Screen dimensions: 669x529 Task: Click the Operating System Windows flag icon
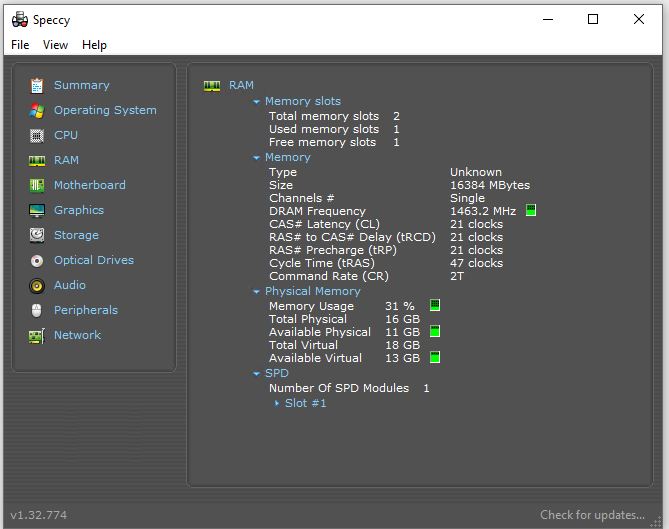pyautogui.click(x=37, y=110)
